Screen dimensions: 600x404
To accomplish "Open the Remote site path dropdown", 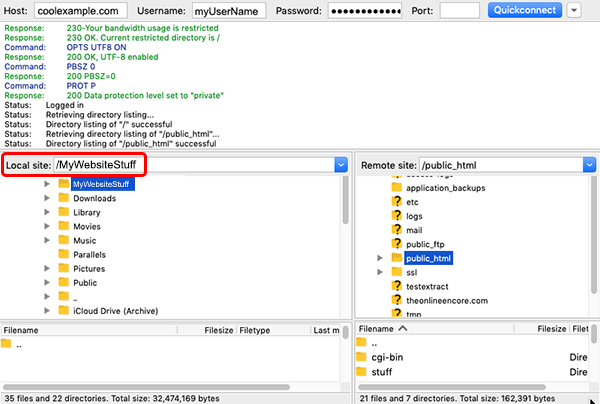I will click(x=589, y=165).
